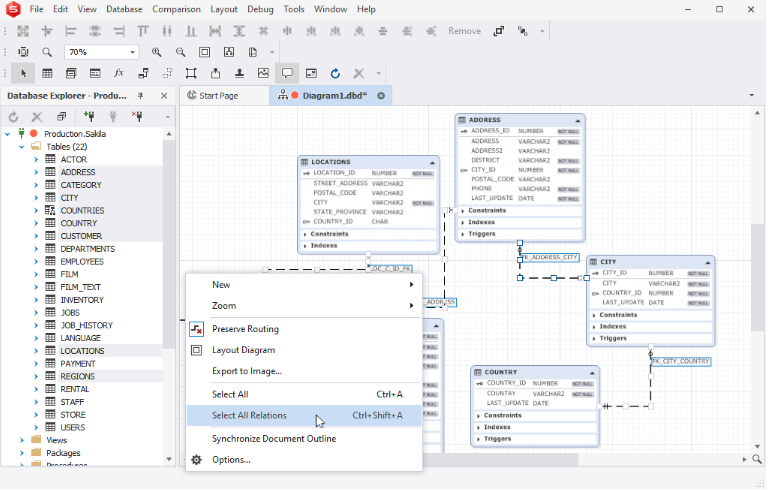Open the Comparison menu
769x490 pixels.
coord(176,9)
